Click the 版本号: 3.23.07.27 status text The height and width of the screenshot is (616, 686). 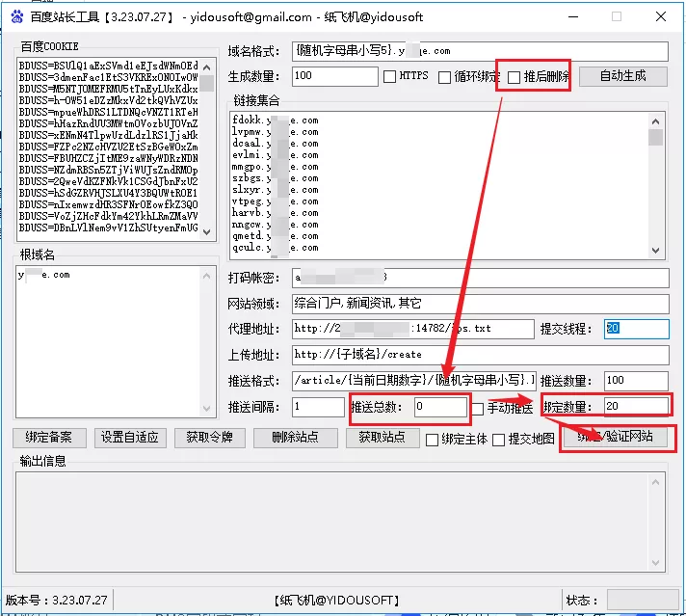point(56,600)
